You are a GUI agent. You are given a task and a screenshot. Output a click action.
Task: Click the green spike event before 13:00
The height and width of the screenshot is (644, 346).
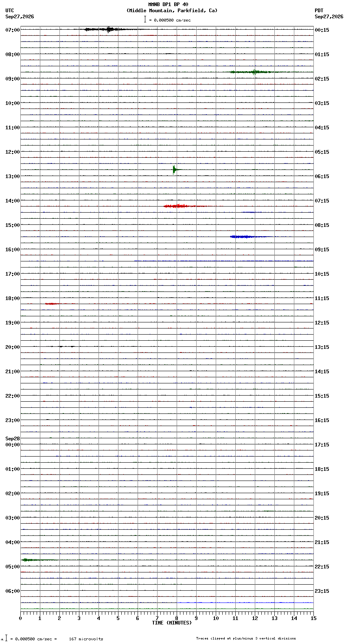(175, 170)
